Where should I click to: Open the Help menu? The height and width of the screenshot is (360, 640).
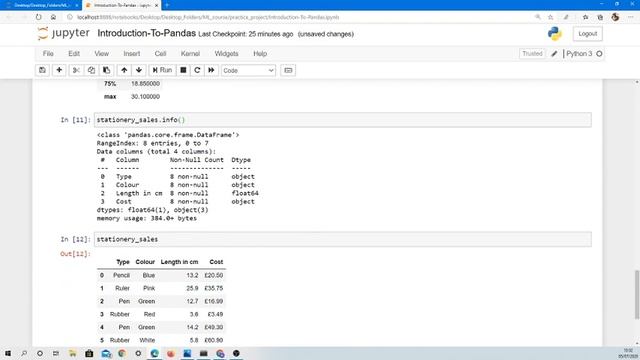[260, 53]
